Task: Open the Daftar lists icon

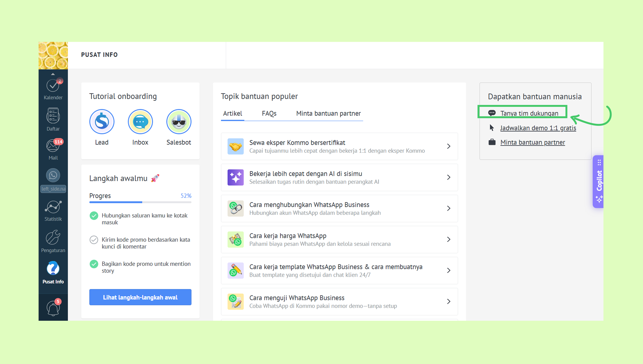Action: coord(53,116)
